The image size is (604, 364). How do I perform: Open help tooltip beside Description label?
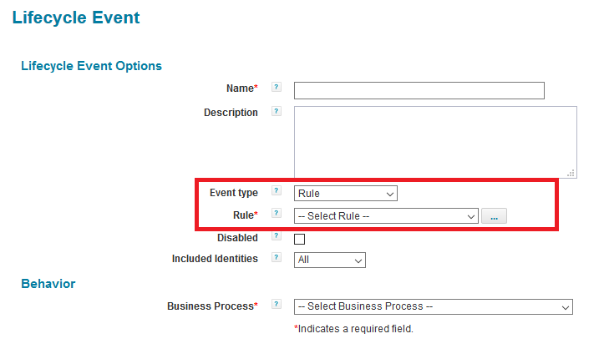277,112
